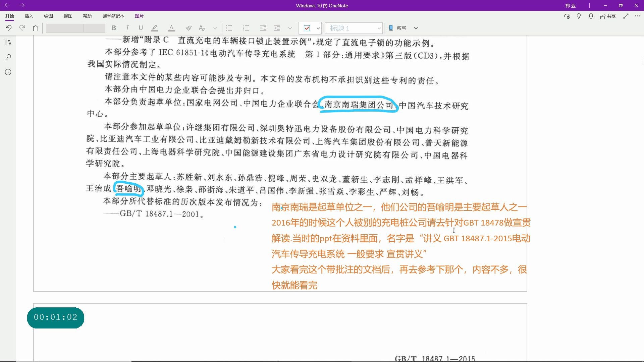This screenshot has height=362, width=644.
Task: Click the increase indent icon
Action: tap(277, 28)
